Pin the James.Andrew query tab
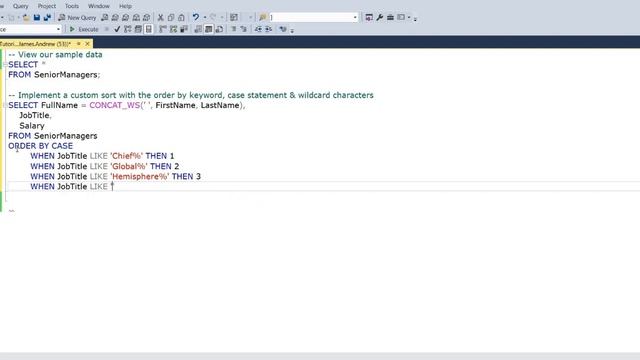This screenshot has height=360, width=640. click(x=78, y=43)
